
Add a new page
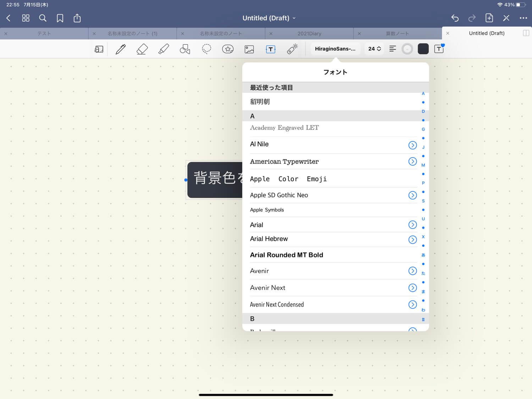[x=489, y=18]
